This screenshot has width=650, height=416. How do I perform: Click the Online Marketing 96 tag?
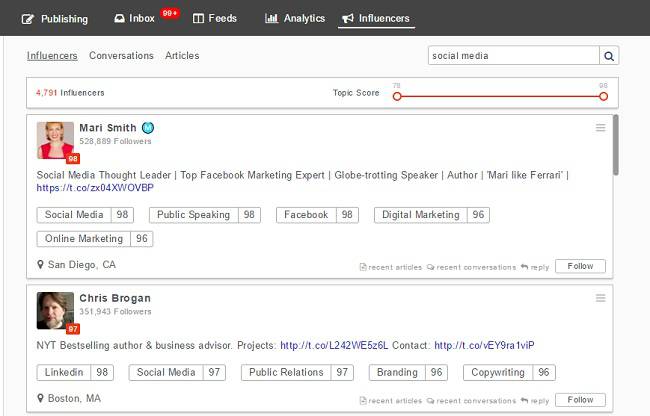(x=95, y=239)
